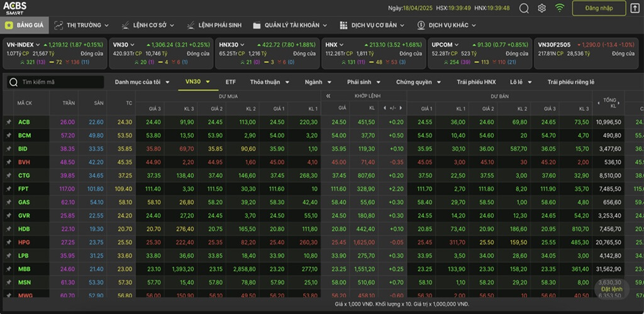The height and width of the screenshot is (314, 644).
Task: Pin the BVH row
Action: [x=8, y=162]
